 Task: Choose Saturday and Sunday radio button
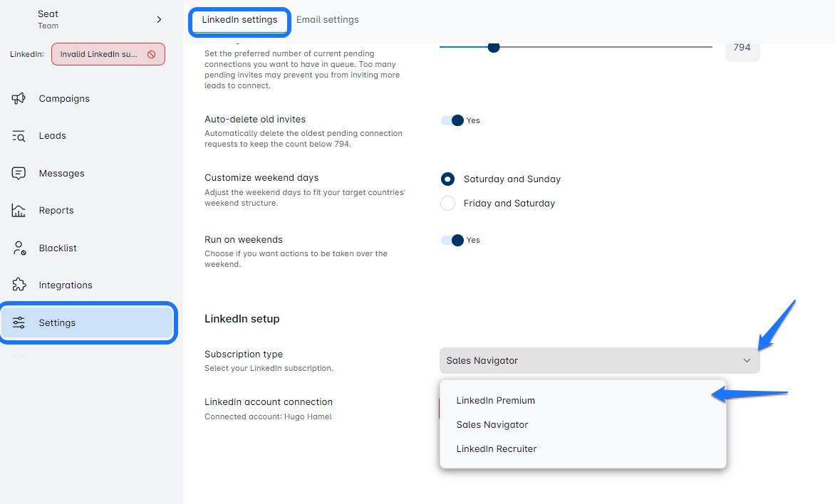pos(447,179)
